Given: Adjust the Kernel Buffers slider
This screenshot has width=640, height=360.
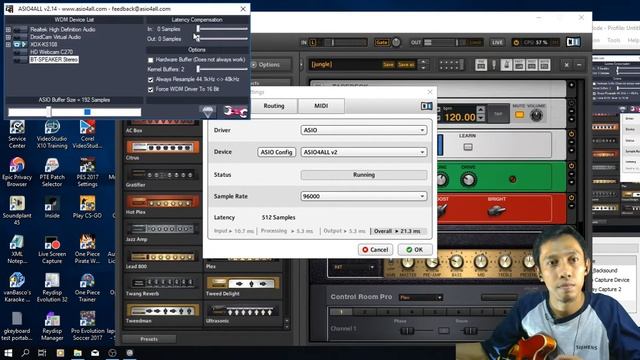Looking at the screenshot, I should tap(222, 69).
